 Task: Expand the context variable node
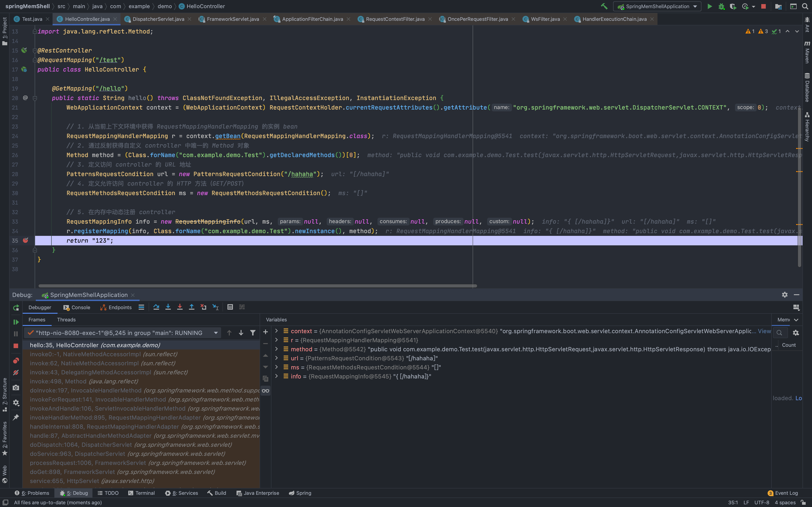[x=276, y=331]
